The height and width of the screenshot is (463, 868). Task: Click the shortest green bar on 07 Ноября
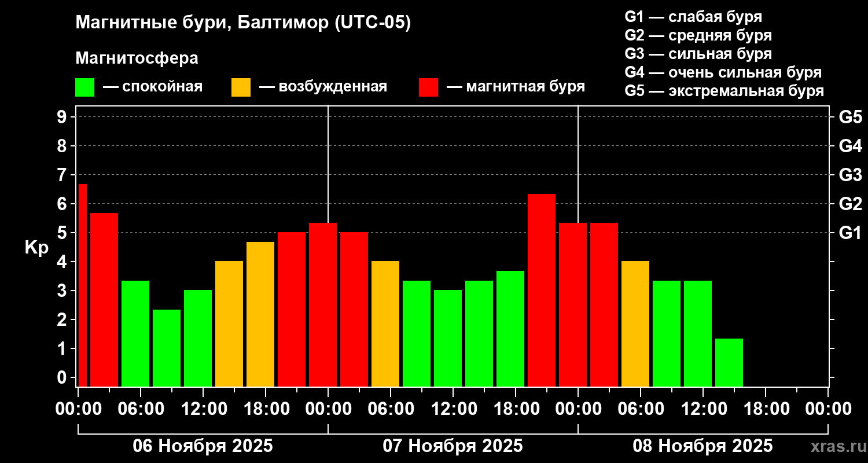(448, 338)
